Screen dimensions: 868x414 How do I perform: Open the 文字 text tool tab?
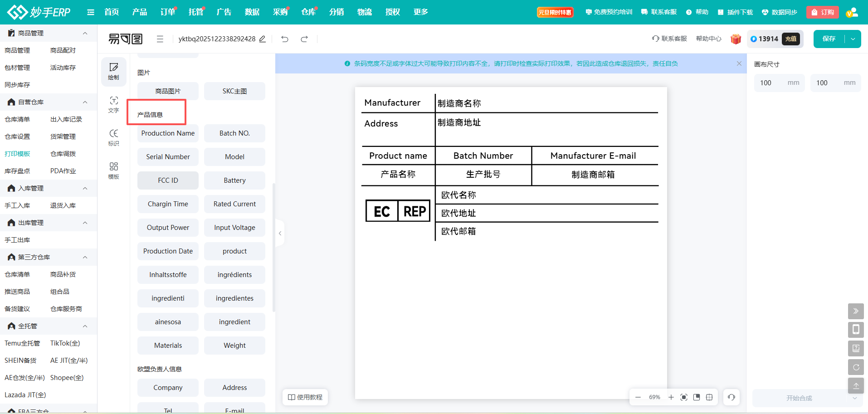click(113, 104)
